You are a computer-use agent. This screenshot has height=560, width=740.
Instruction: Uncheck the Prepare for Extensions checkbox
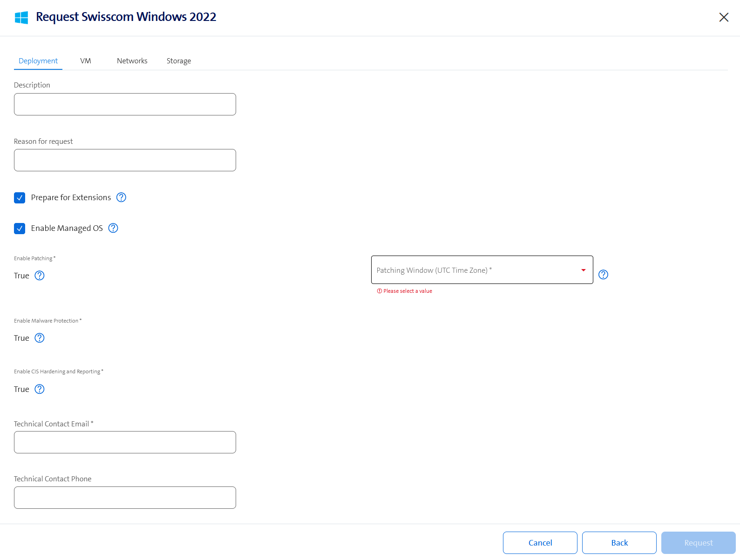[x=20, y=198]
